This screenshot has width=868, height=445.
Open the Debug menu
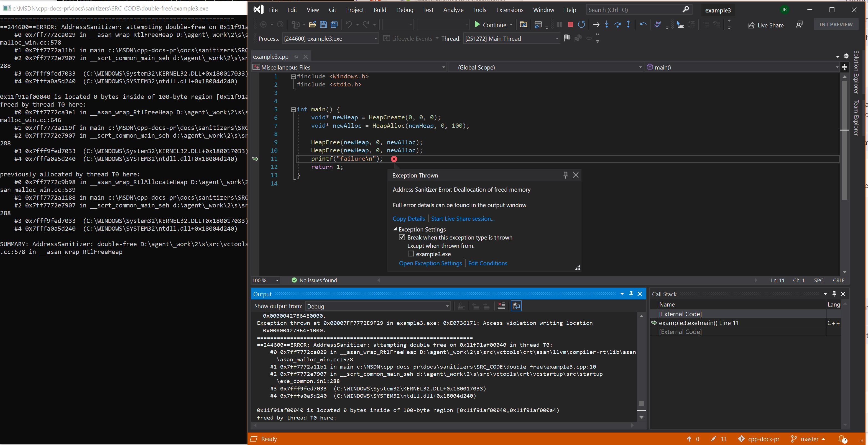[403, 10]
